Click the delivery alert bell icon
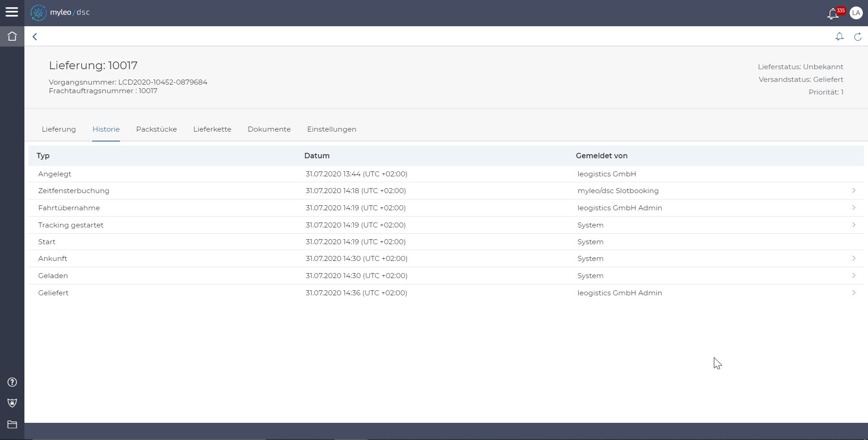Viewport: 868px width, 440px height. tap(839, 37)
